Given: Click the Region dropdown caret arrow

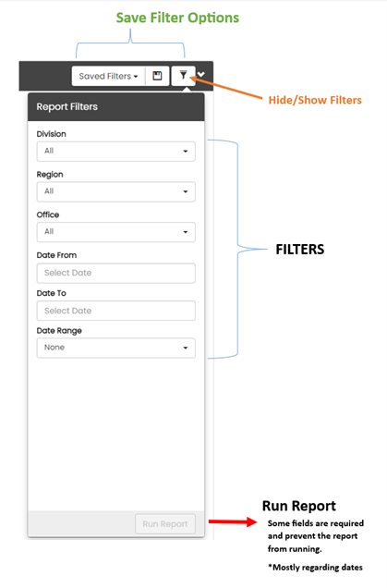Looking at the screenshot, I should tap(185, 192).
